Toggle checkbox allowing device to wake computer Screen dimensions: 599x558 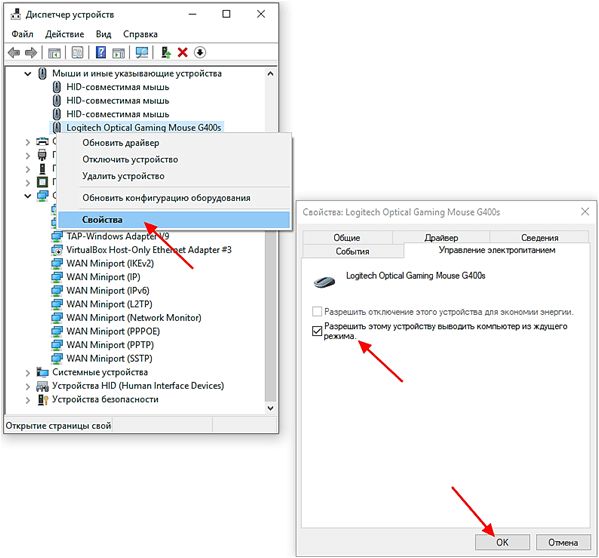point(317,330)
